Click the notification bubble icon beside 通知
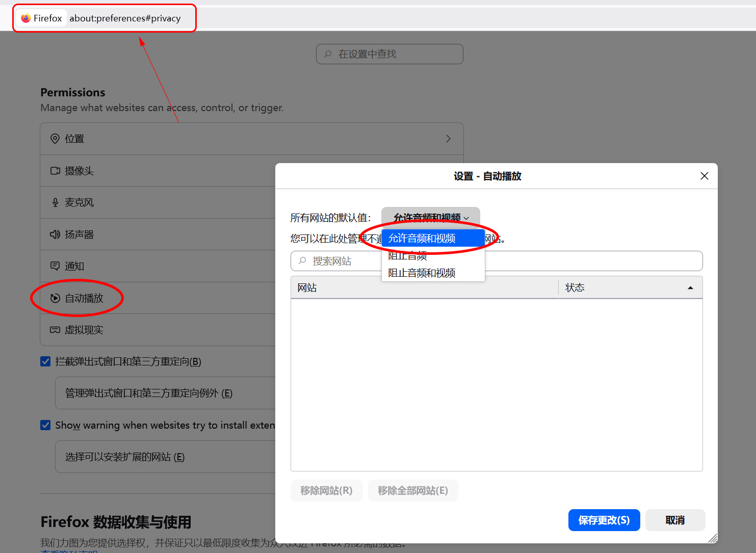 tap(55, 266)
